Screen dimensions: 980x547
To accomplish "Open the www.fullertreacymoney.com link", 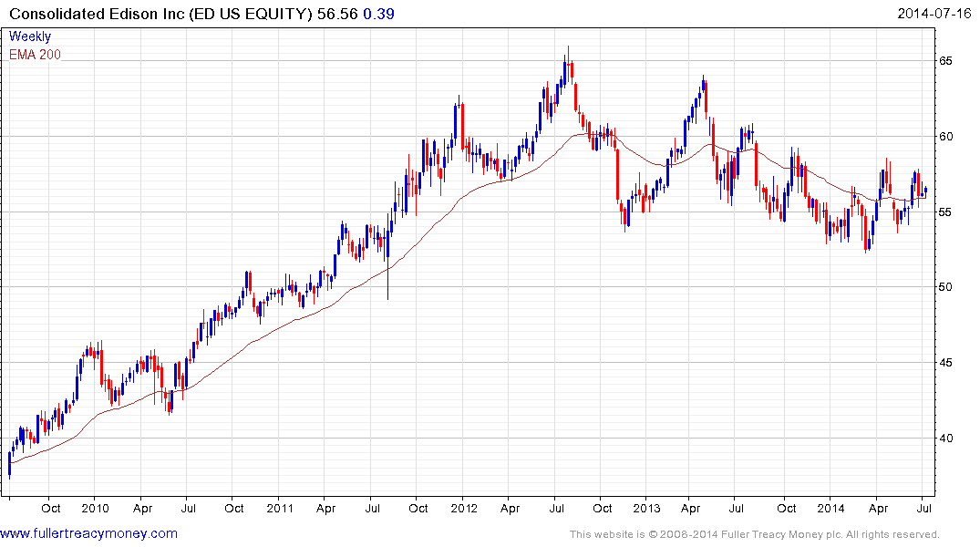I will [x=88, y=533].
